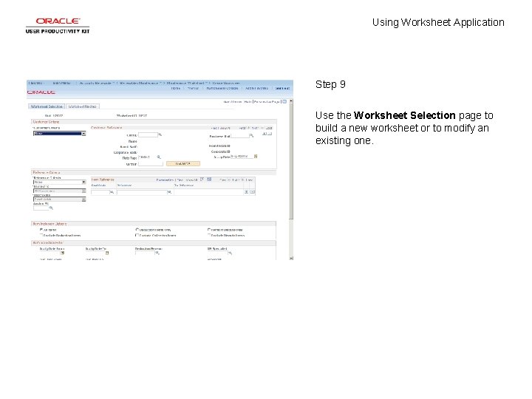Open the Match Rule dropdown

(x=60, y=199)
